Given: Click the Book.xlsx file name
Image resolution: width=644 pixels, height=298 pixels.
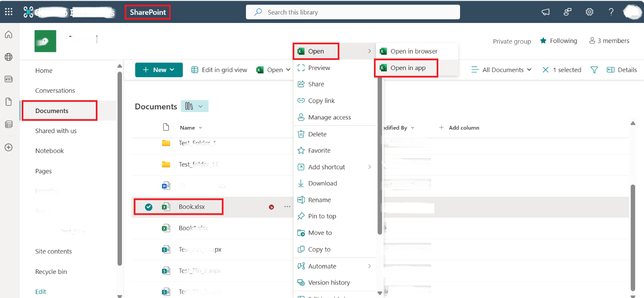Looking at the screenshot, I should pos(192,207).
